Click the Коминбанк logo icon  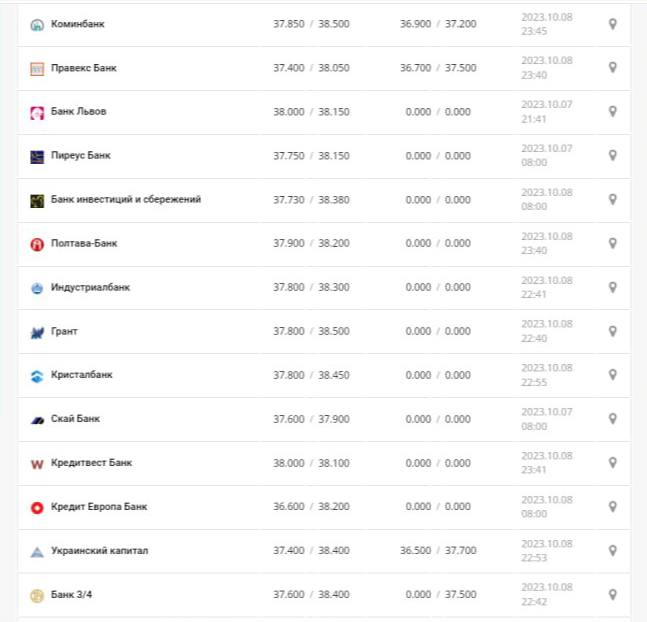coord(37,24)
